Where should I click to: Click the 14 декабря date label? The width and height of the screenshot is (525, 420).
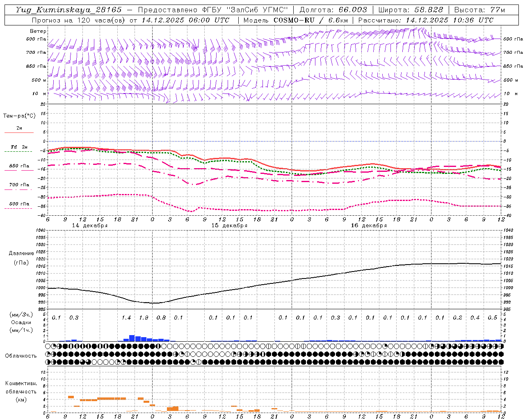(90, 226)
